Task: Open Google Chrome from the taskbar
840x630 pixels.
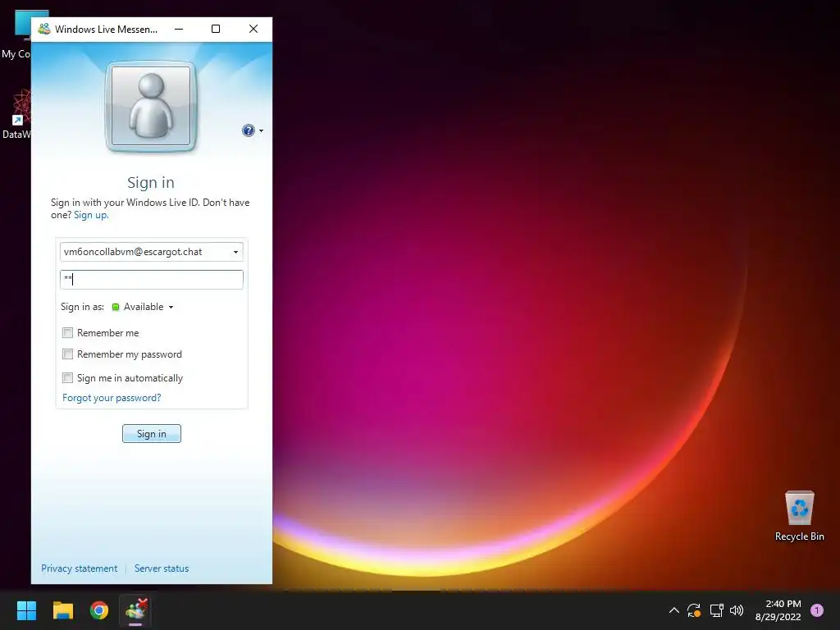Action: click(99, 610)
